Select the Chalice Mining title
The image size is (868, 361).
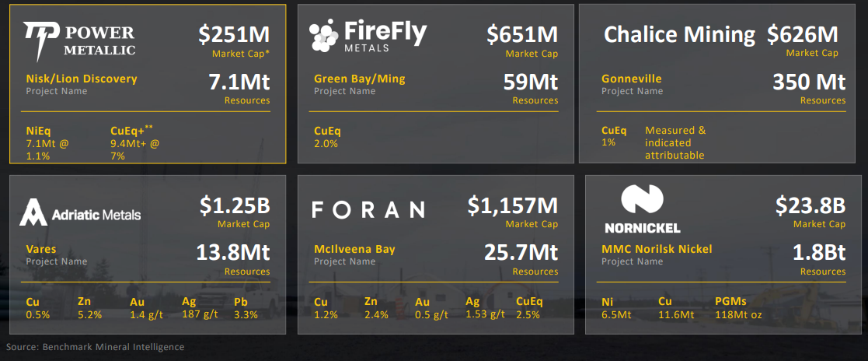pyautogui.click(x=679, y=35)
